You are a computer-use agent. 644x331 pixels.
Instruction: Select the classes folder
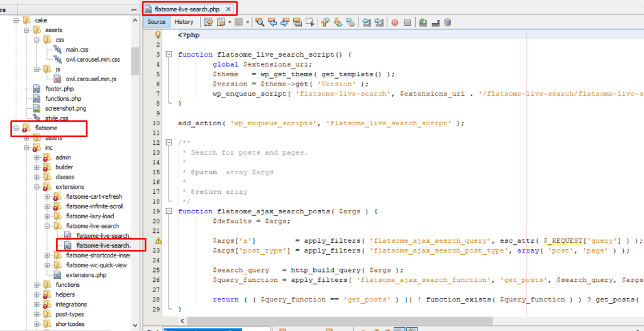click(65, 177)
